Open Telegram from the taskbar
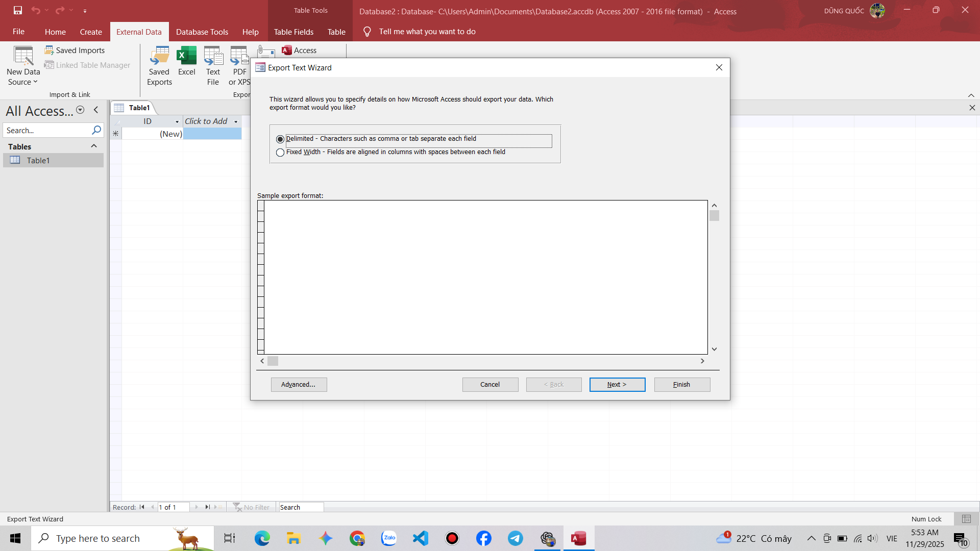The height and width of the screenshot is (551, 980). [515, 538]
